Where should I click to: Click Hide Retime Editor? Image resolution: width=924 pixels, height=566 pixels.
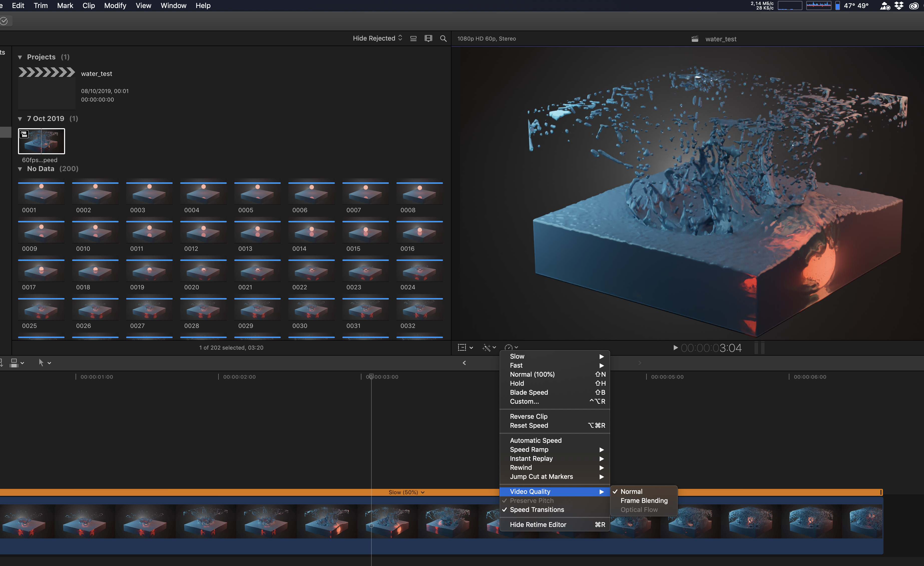point(555,524)
